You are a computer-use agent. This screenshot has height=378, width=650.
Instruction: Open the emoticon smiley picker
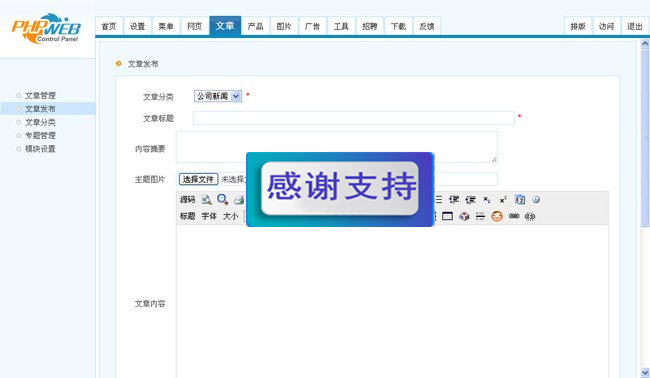coord(497,216)
